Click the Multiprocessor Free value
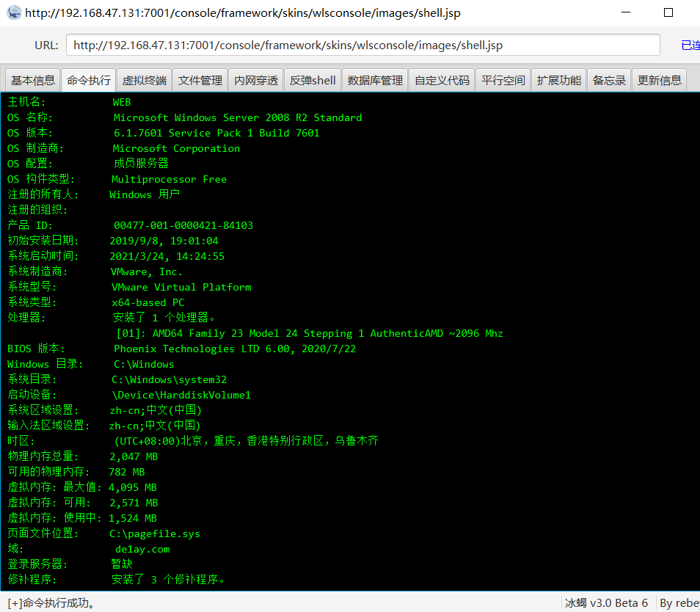The height and width of the screenshot is (612, 700). [x=169, y=179]
